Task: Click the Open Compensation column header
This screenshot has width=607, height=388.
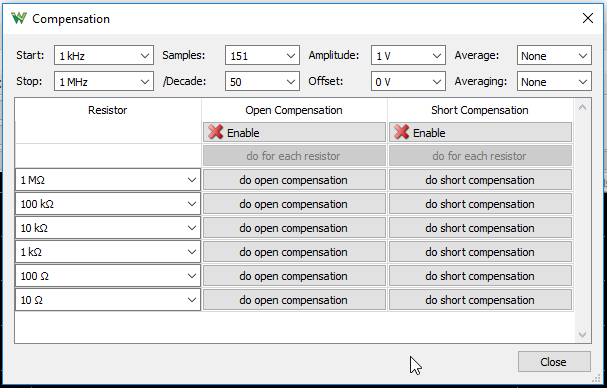Action: [x=294, y=110]
